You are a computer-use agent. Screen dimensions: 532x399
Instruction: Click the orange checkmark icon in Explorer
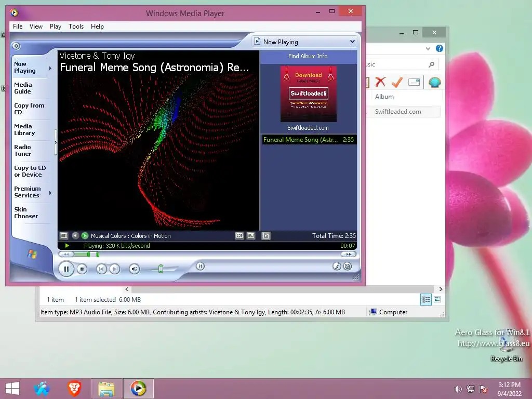click(x=397, y=82)
